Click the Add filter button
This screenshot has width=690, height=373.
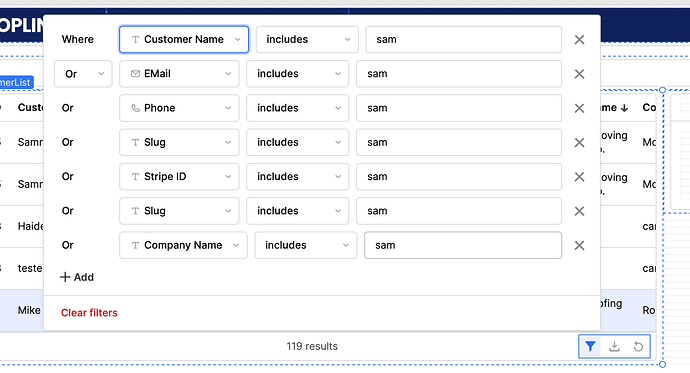click(77, 277)
